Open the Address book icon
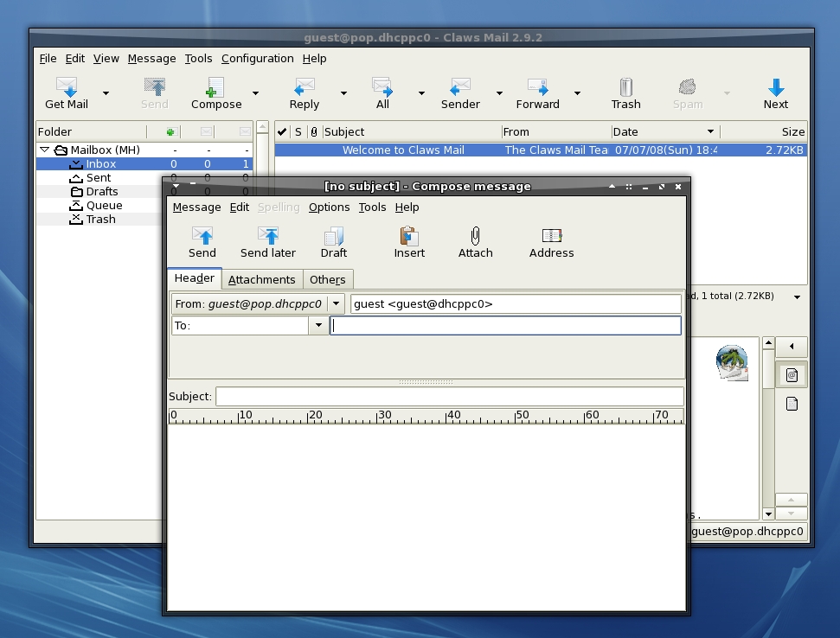Viewport: 840px width, 638px height. 552,235
